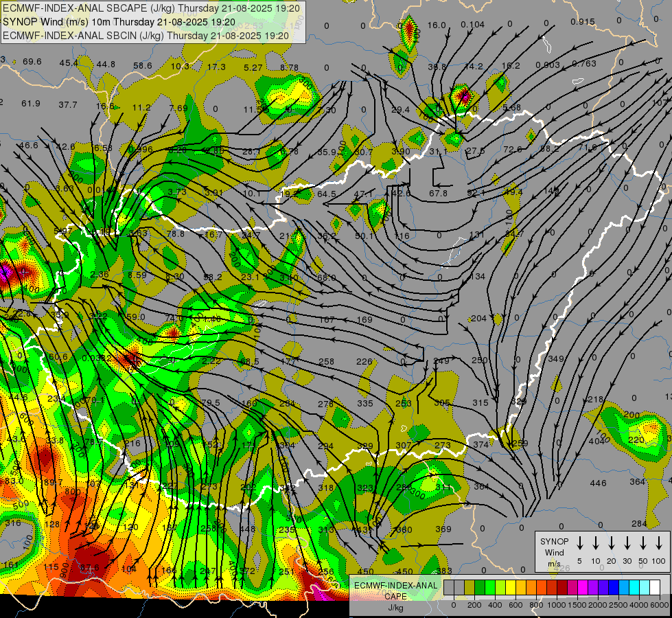Click the map value '307'
672x618 pixels.
404,445
